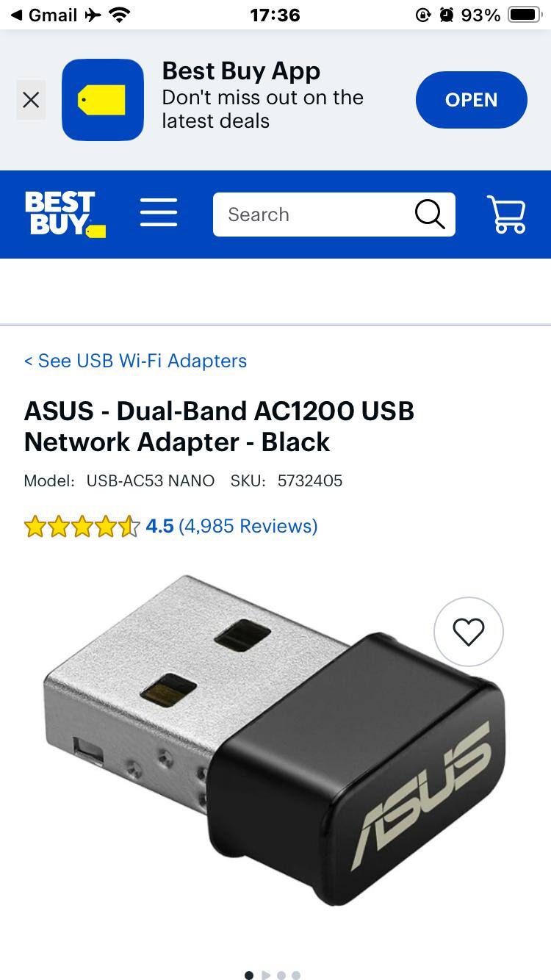This screenshot has width=551, height=980.
Task: Open the 4,985 Reviews link
Action: (248, 526)
